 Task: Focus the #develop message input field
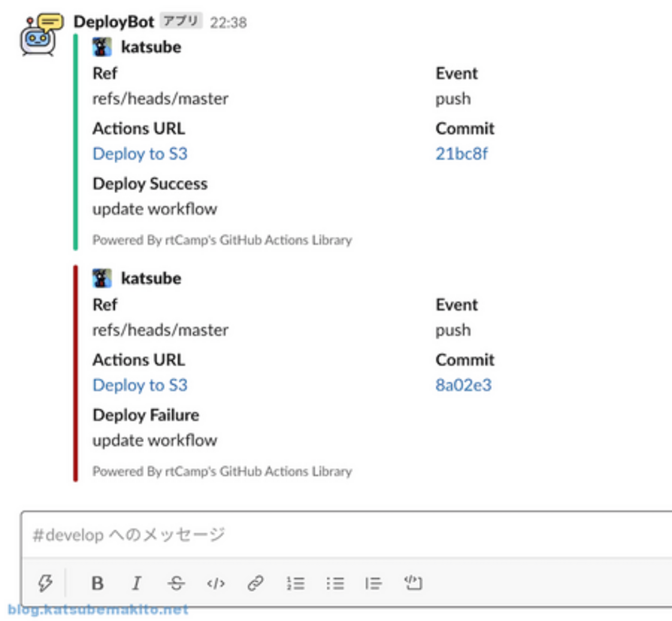coord(346,535)
